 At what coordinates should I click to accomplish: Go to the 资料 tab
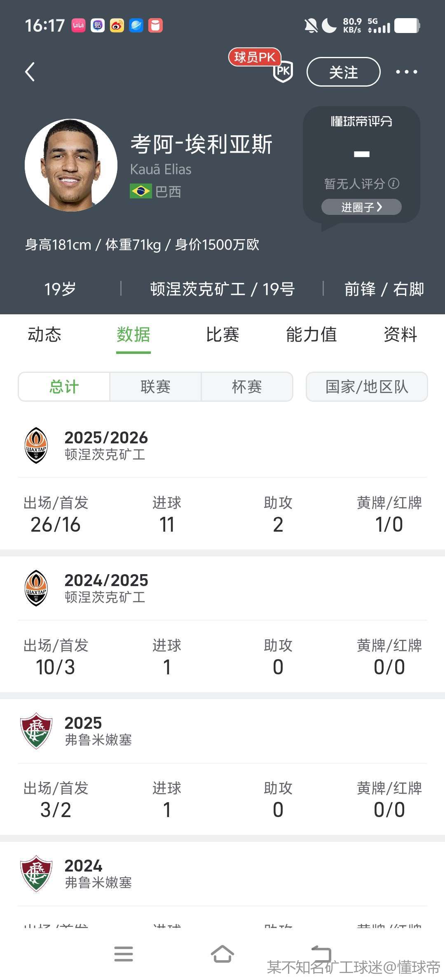[x=400, y=335]
